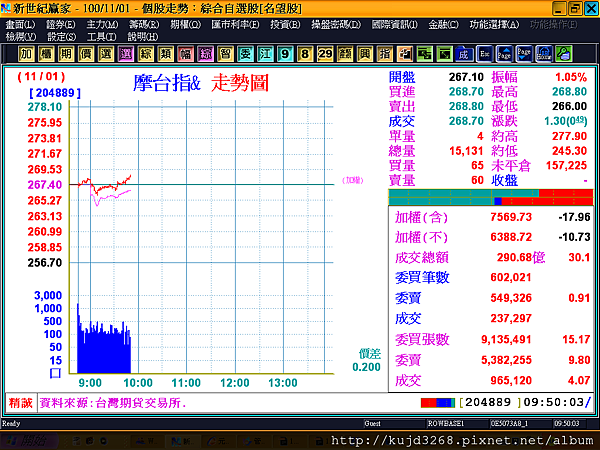
Task: Open the 投資(B) menu
Action: click(285, 25)
